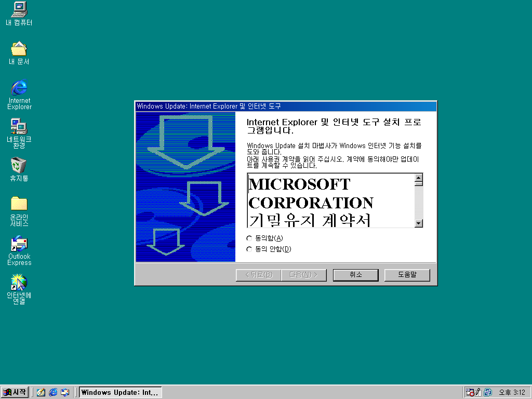Click the license text scroll down arrow
Screen dimensions: 532x399
click(x=419, y=223)
